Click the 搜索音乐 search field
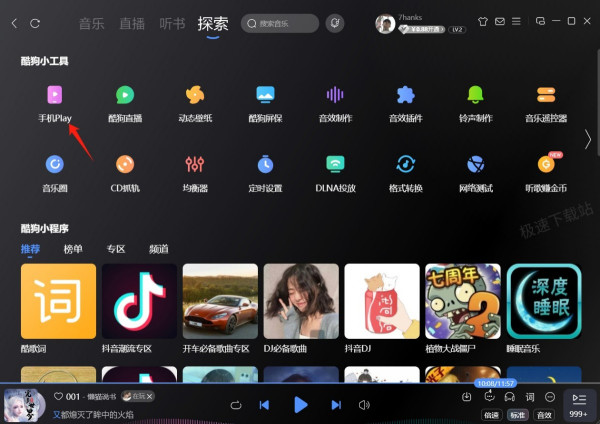600x424 pixels. click(280, 23)
